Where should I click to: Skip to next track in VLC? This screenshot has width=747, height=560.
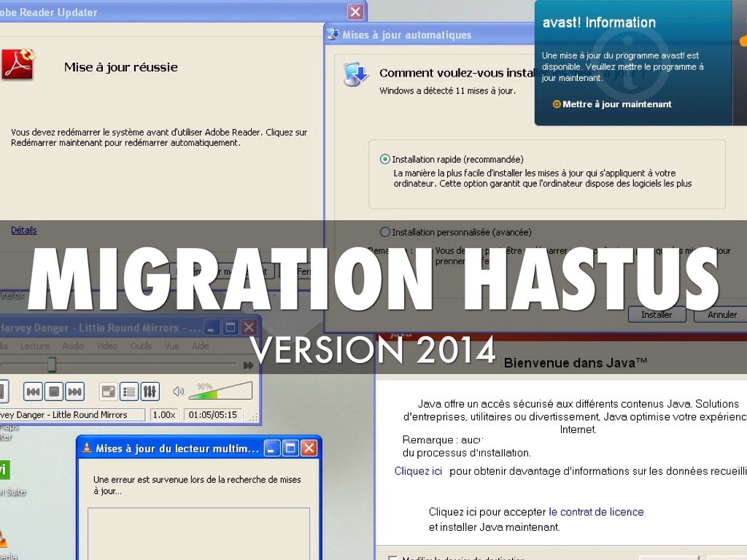pos(74,392)
